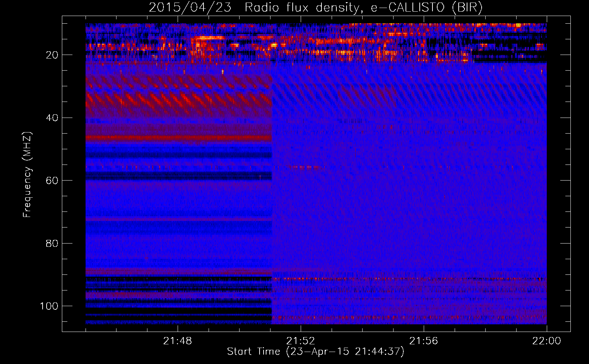Click the 60 frequency tick label

(x=52, y=181)
